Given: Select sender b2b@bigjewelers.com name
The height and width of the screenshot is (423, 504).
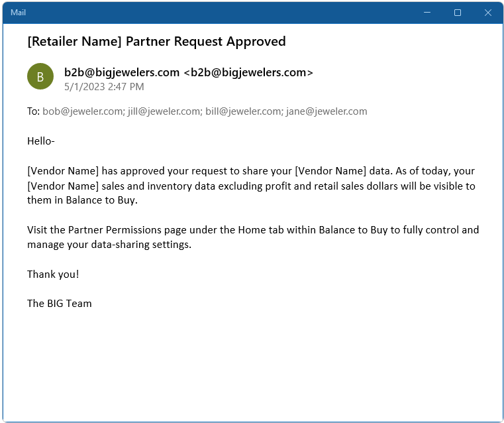Looking at the screenshot, I should (121, 72).
